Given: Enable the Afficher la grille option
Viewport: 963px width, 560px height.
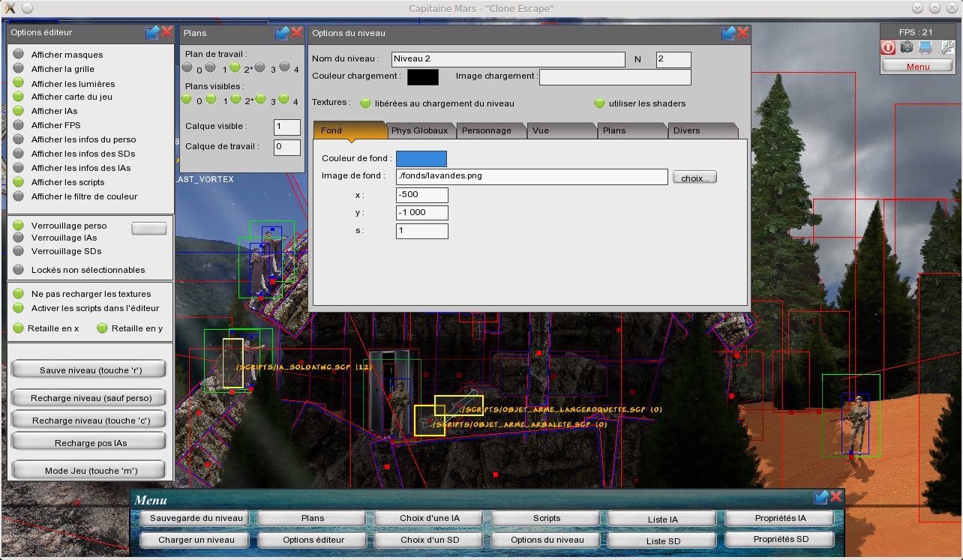Looking at the screenshot, I should point(19,69).
